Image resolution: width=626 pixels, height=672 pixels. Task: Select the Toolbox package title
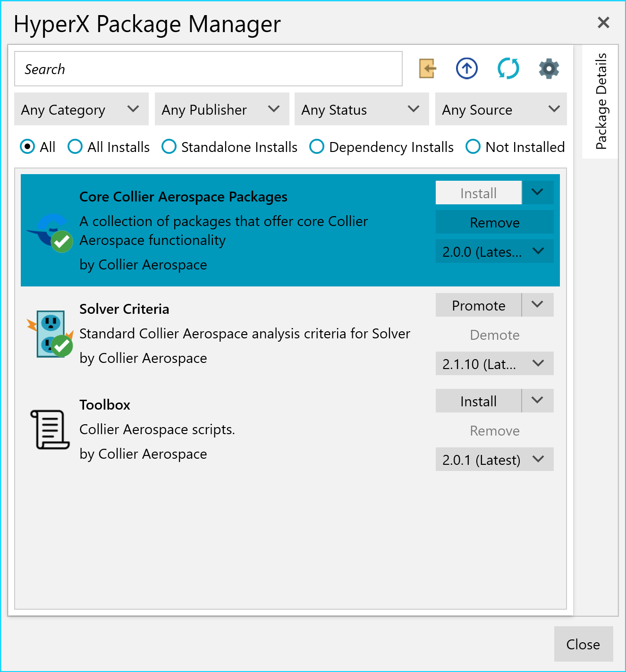(105, 405)
